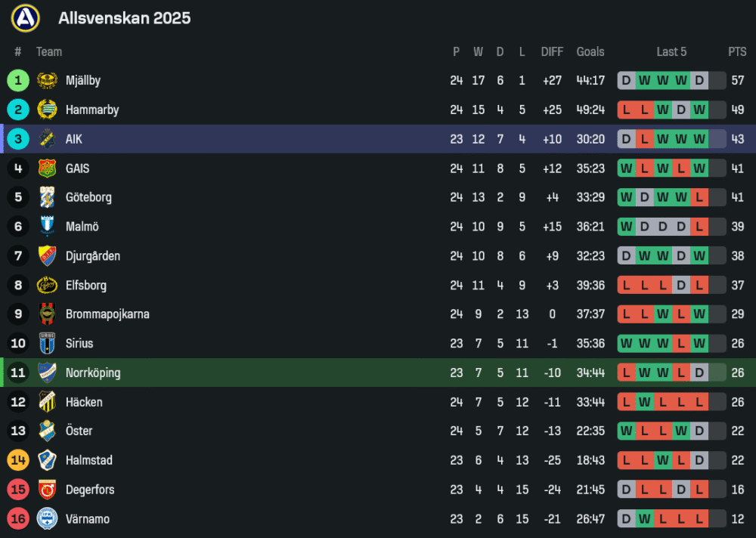
Task: Sort table by PTS column header
Action: coord(737,52)
